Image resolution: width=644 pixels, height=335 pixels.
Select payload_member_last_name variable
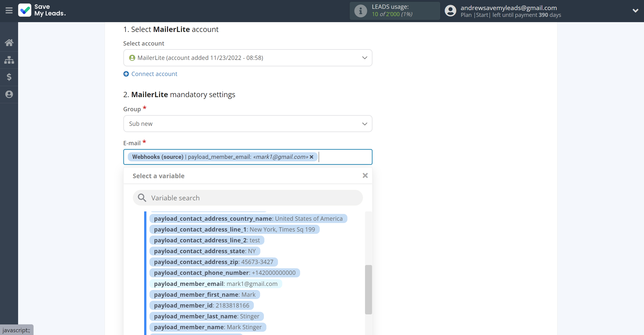207,316
